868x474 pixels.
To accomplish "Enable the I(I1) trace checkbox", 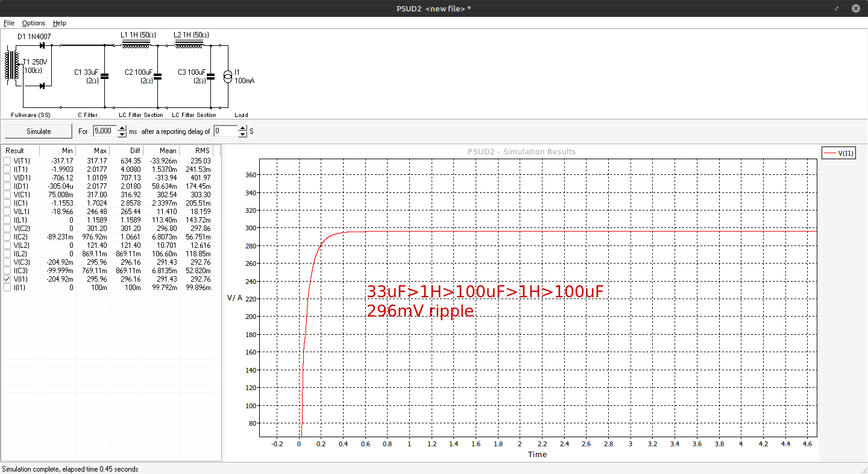I will coord(7,288).
